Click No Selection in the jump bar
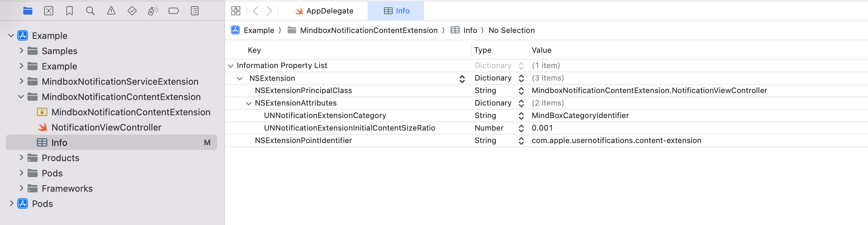 tap(512, 30)
